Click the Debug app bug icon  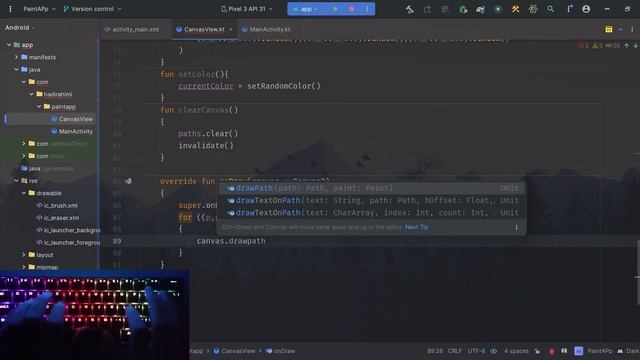tap(463, 9)
